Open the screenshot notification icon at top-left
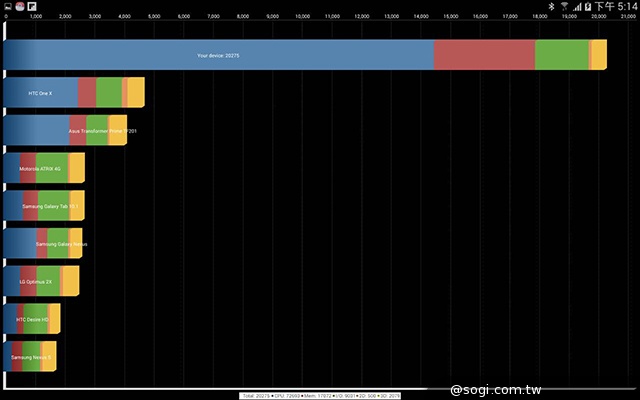This screenshot has width=640, height=400. tap(7, 6)
